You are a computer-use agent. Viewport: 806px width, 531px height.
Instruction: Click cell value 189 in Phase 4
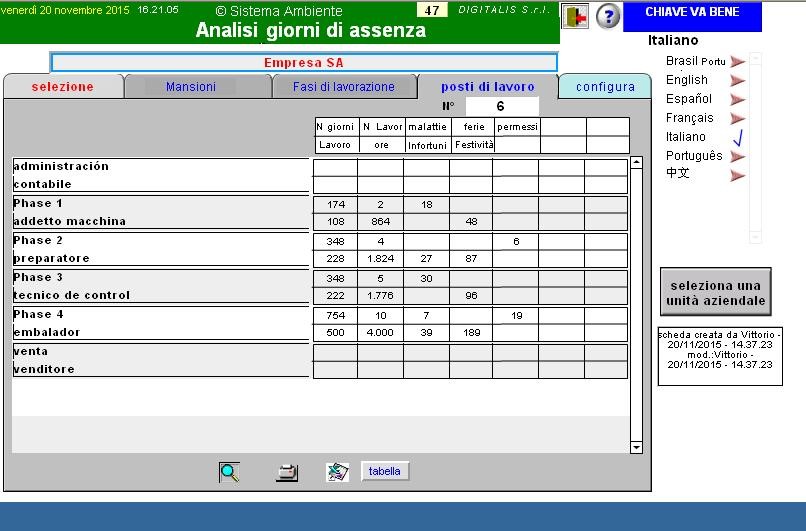[471, 333]
